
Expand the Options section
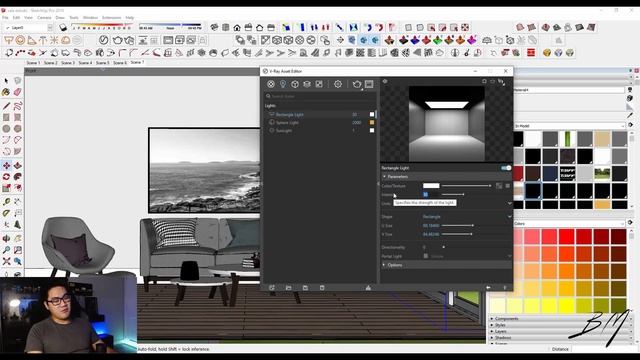(384, 265)
